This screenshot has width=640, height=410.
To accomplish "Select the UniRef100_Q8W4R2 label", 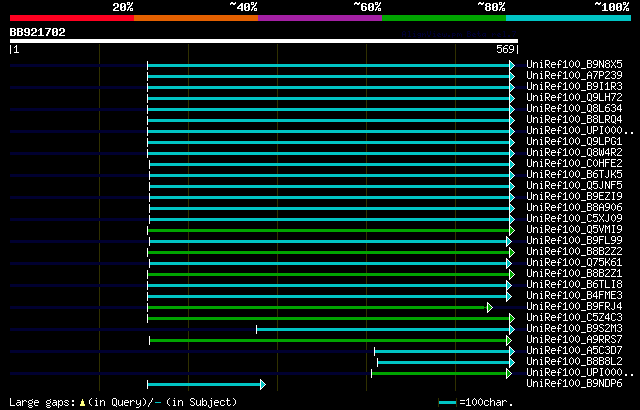I will [574, 153].
